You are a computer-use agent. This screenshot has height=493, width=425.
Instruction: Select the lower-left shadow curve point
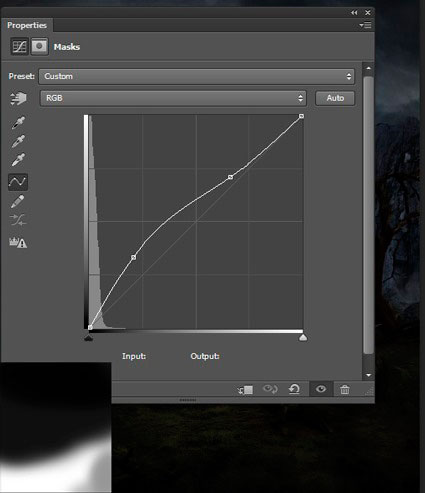(x=134, y=257)
